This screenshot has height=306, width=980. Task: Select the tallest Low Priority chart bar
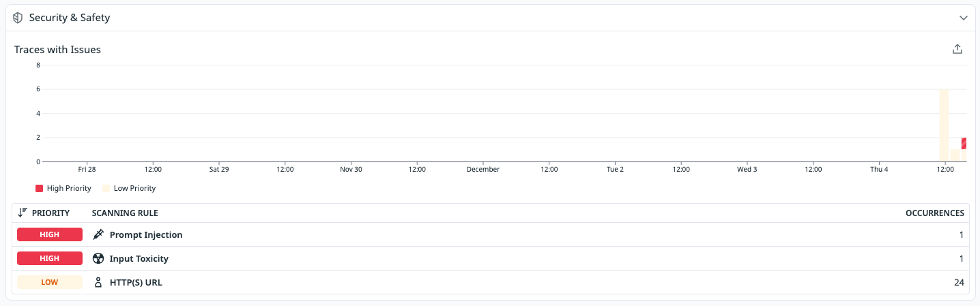coord(944,125)
